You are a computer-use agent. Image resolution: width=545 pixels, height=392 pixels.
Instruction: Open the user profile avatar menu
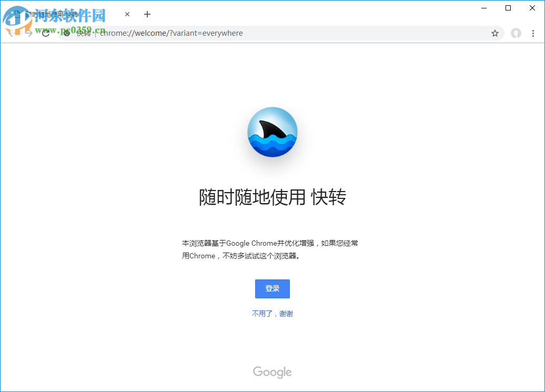coord(516,33)
